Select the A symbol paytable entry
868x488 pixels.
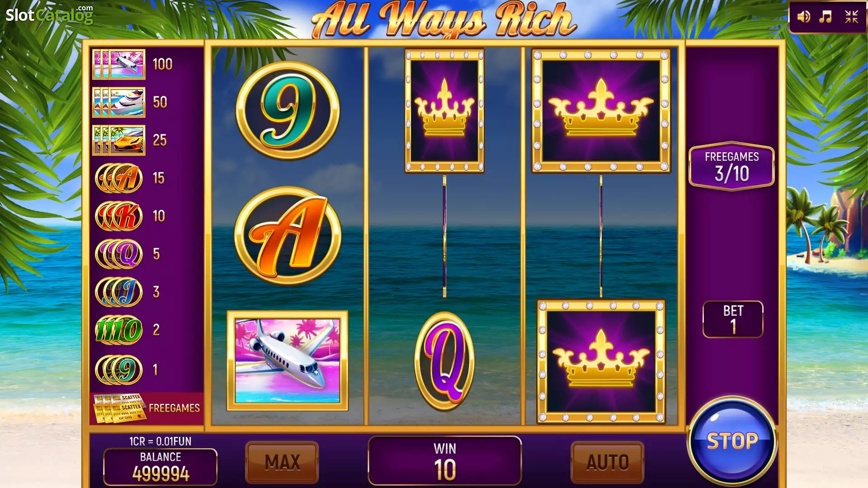(119, 178)
